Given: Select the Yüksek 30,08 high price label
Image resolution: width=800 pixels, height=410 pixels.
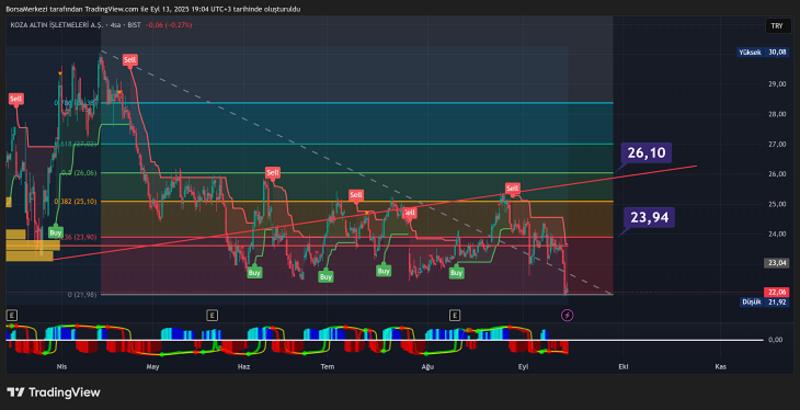Looking at the screenshot, I should 762,52.
